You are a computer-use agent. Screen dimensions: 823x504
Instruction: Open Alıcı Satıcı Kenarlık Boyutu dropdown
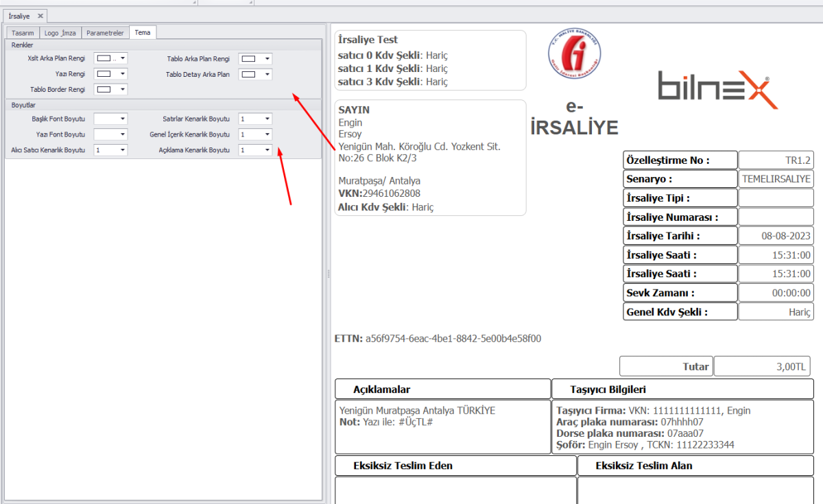click(123, 149)
